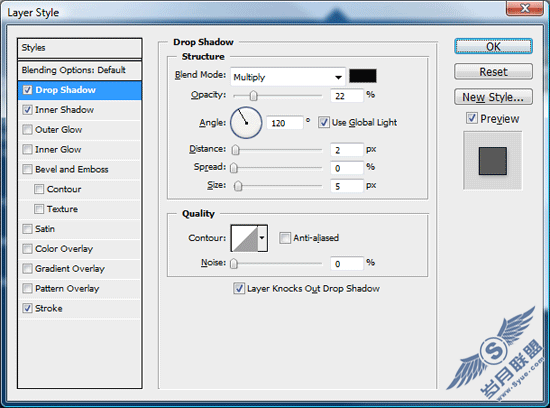Close the Layer Style dialog
The image size is (550, 408).
[x=525, y=8]
